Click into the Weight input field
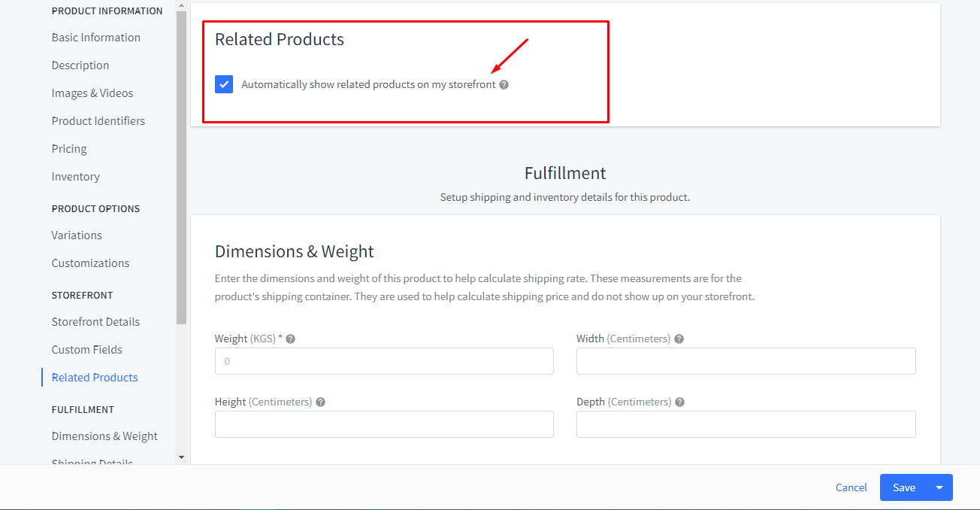The height and width of the screenshot is (510, 980). coord(384,361)
